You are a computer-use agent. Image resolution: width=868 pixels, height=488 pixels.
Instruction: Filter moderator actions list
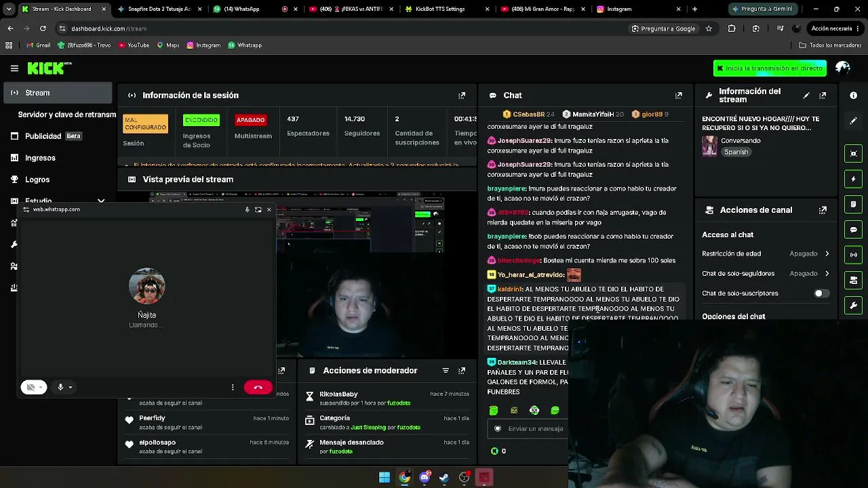(446, 371)
